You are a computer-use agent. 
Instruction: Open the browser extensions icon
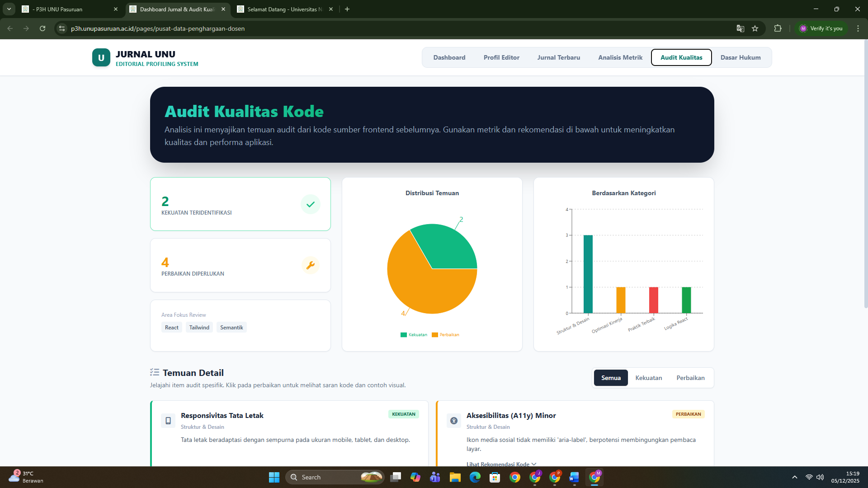[x=778, y=28]
